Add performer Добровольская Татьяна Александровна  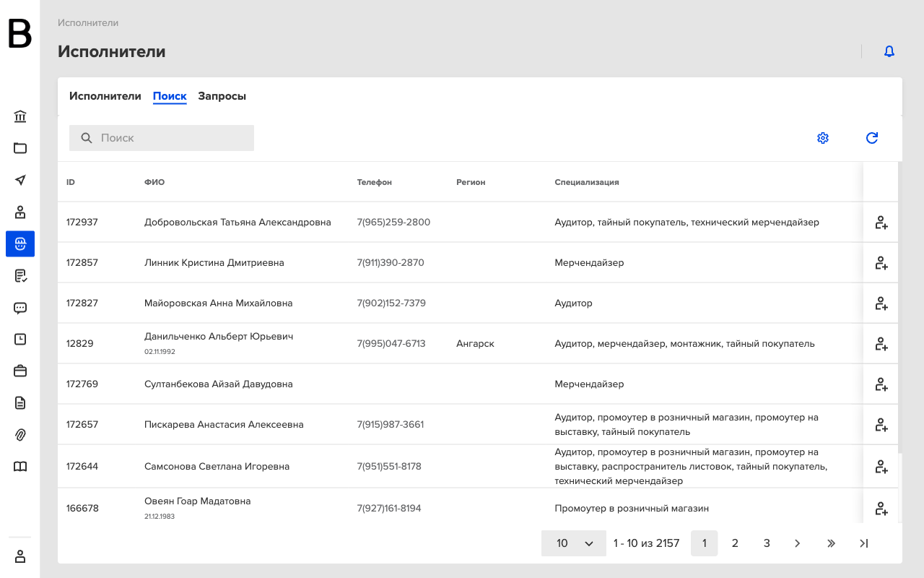[x=881, y=223]
